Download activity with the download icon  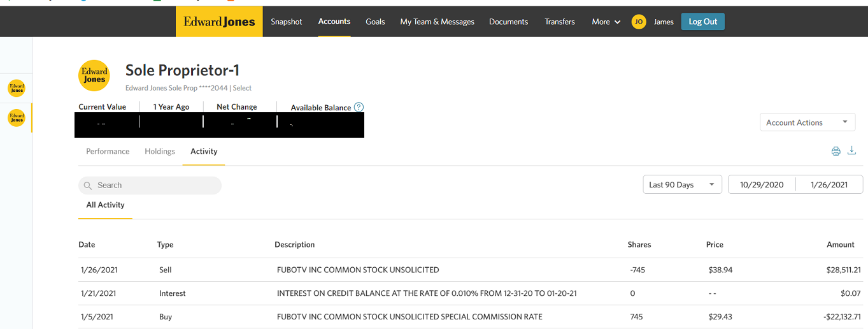click(x=852, y=150)
